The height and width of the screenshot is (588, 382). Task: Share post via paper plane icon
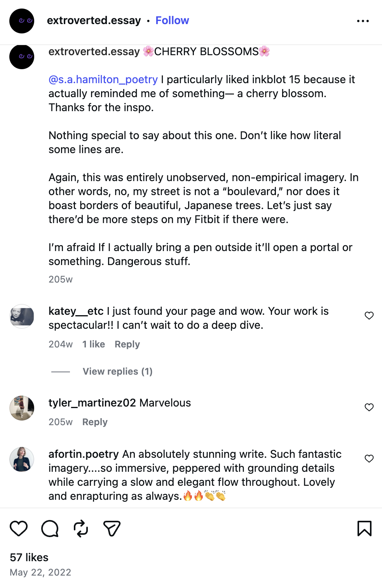tap(112, 529)
